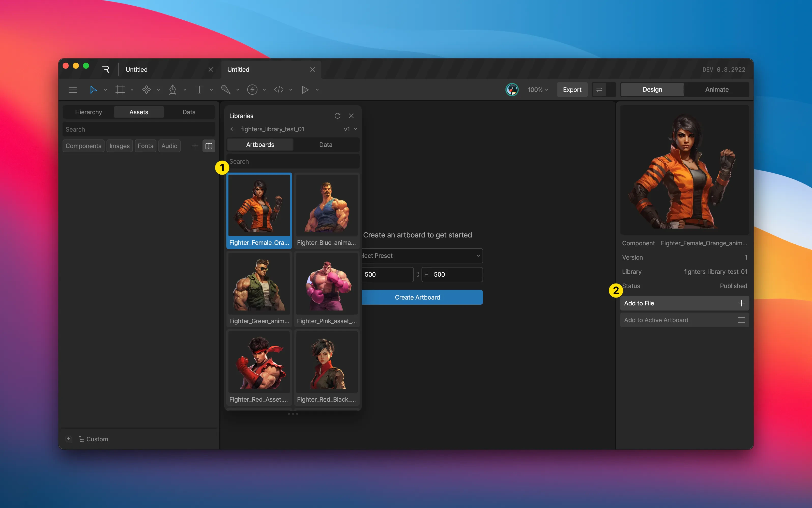Open the Data tab in Libraries
Image resolution: width=812 pixels, height=508 pixels.
[325, 145]
